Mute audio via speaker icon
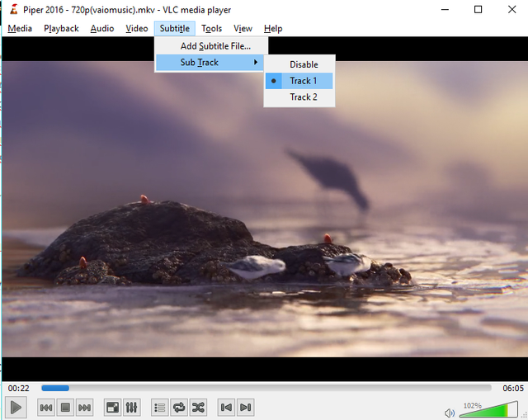 [449, 413]
